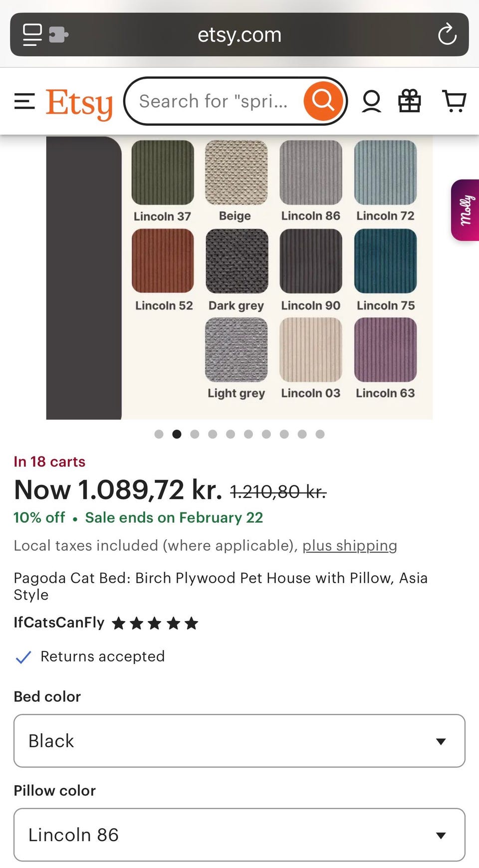
Task: Jump to the last image dot
Action: click(320, 434)
